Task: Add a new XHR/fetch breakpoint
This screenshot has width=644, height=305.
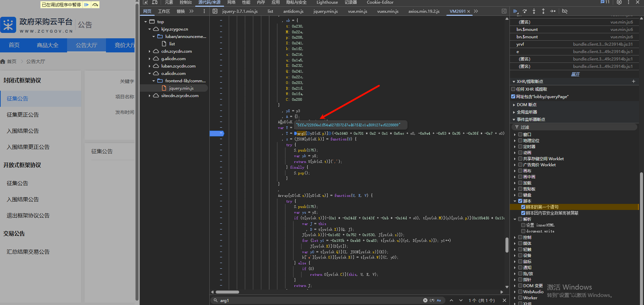Action: [634, 81]
